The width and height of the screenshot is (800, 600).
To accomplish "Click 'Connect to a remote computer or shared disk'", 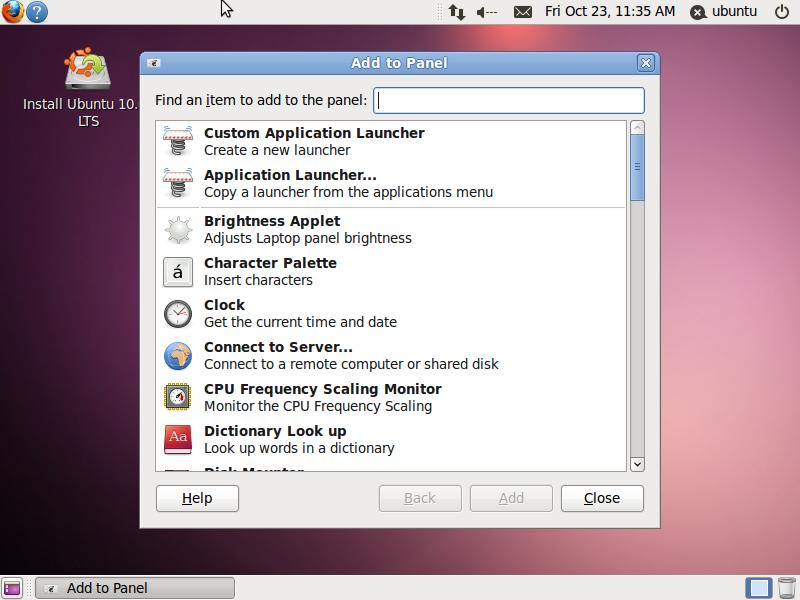I will [351, 364].
